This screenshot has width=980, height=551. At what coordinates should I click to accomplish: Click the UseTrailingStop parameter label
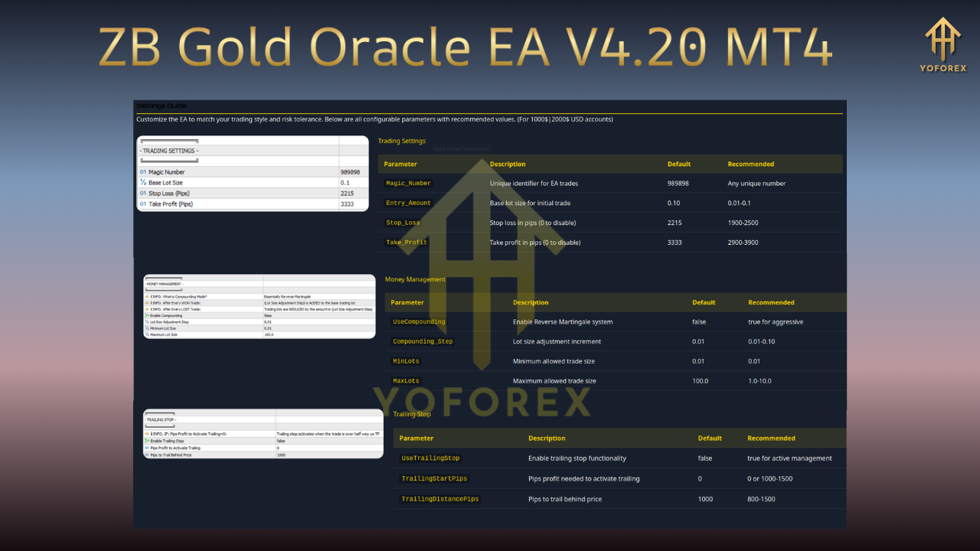[430, 457]
